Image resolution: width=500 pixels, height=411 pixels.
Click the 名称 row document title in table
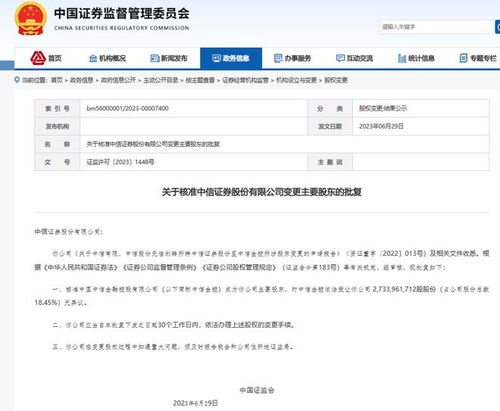pos(153,144)
